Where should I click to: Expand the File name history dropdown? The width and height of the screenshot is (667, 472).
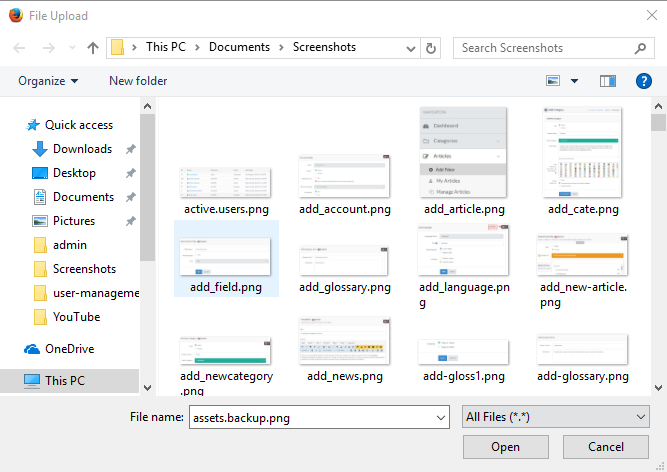(x=441, y=417)
